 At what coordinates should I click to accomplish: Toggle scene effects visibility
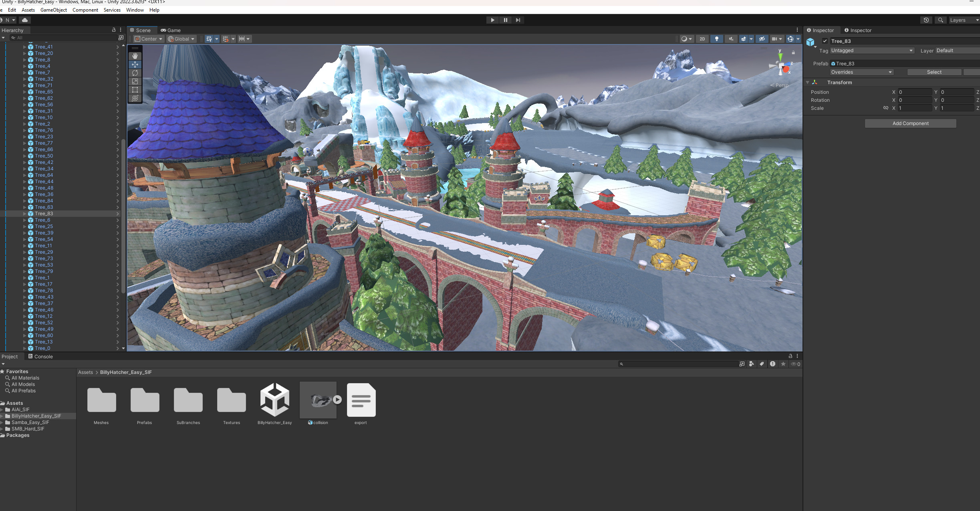pos(743,38)
